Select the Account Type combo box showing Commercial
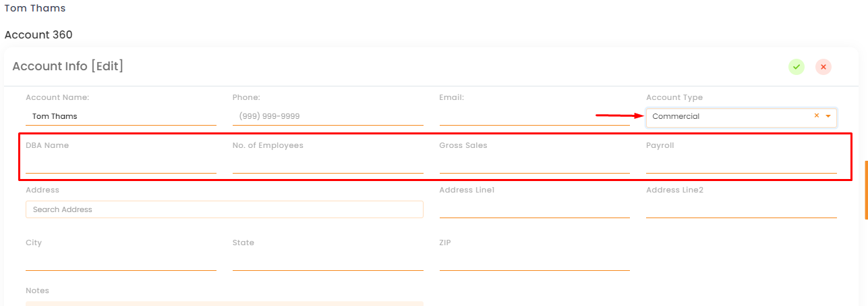868x306 pixels. [x=741, y=117]
